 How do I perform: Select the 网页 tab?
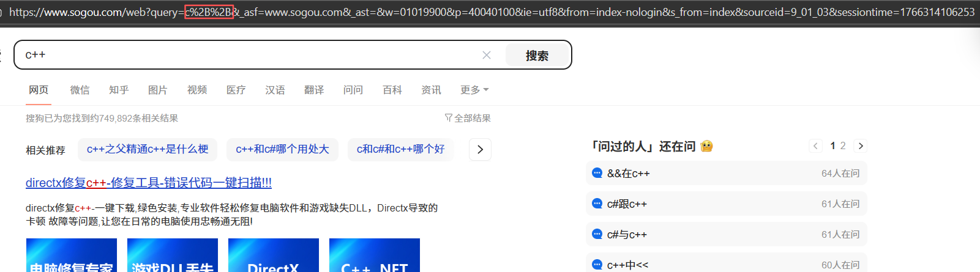tap(39, 90)
